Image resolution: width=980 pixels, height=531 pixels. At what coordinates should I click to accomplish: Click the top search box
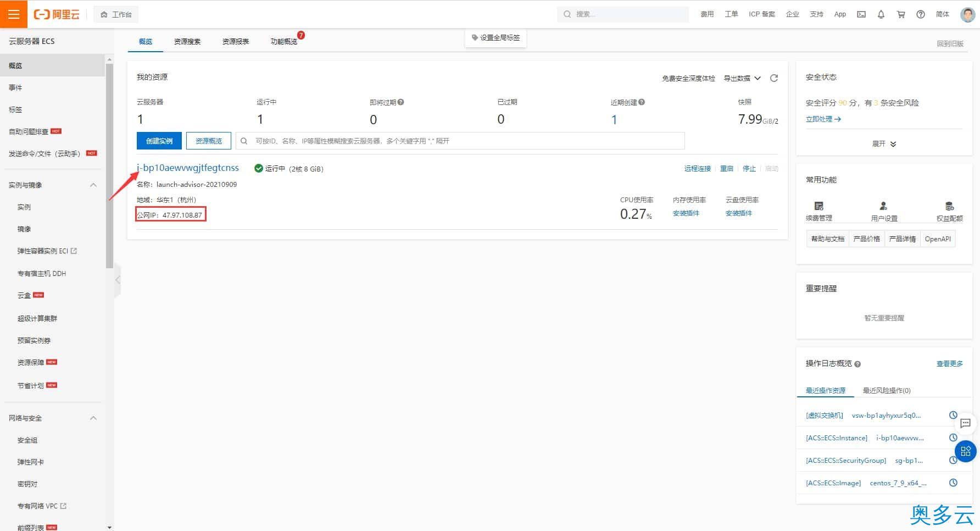pyautogui.click(x=623, y=14)
